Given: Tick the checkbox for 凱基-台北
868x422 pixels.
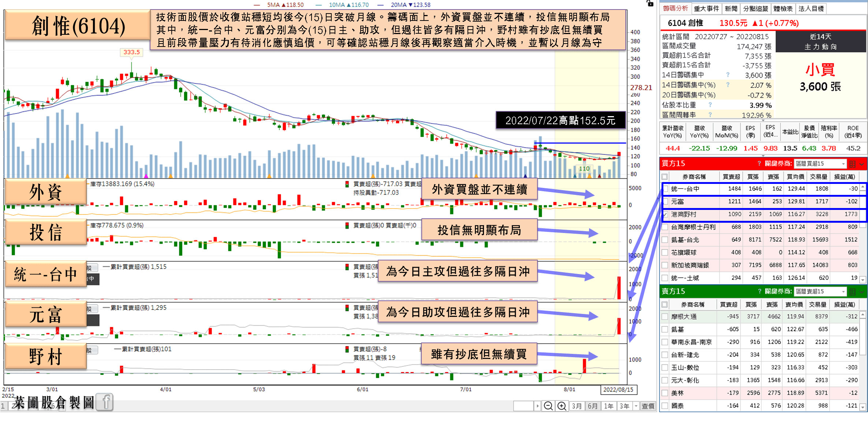Looking at the screenshot, I should coord(665,240).
